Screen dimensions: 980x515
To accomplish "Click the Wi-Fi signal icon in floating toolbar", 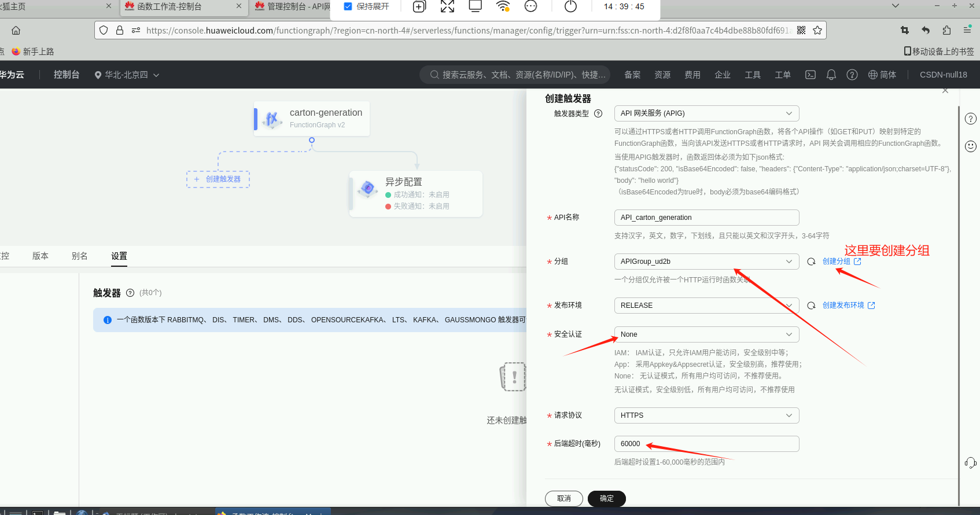I will (x=503, y=6).
